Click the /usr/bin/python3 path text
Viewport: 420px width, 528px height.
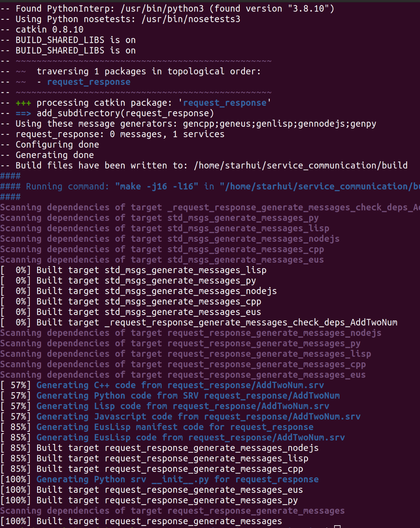[162, 8]
